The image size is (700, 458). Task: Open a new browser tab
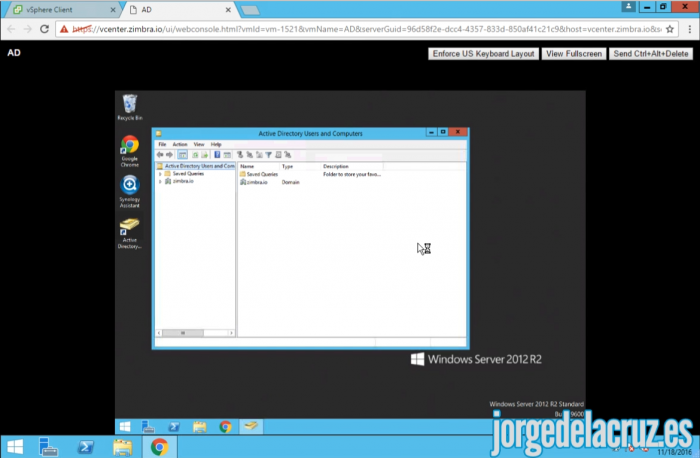coord(250,10)
